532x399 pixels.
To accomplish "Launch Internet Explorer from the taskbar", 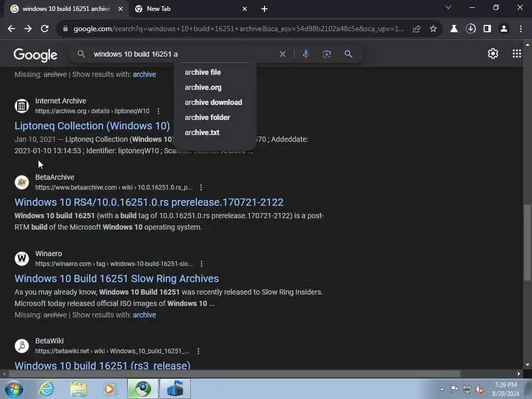I will click(x=46, y=389).
